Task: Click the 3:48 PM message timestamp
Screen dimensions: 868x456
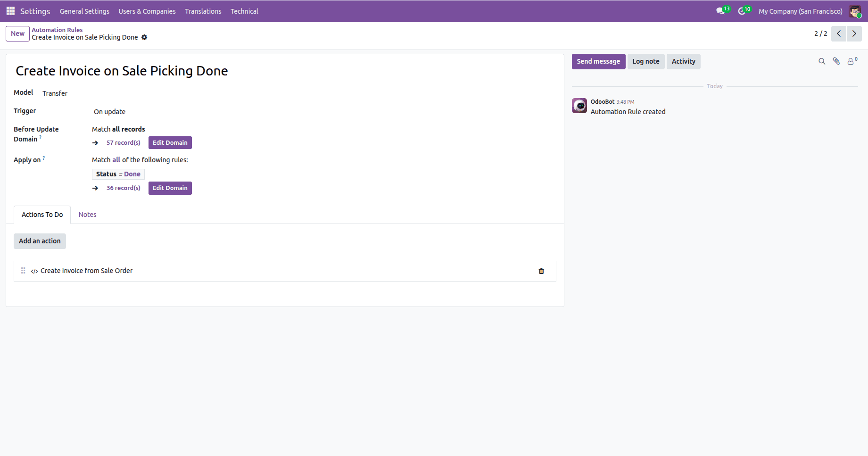Action: [x=625, y=102]
